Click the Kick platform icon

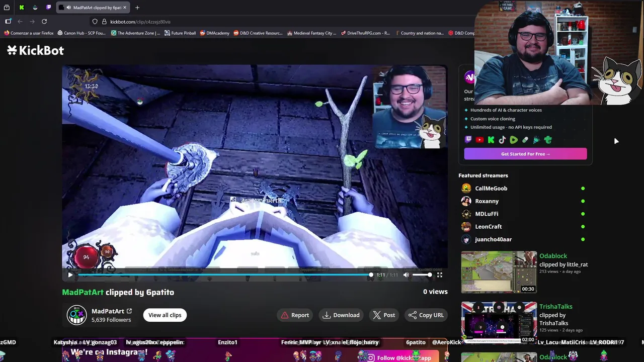point(491,140)
